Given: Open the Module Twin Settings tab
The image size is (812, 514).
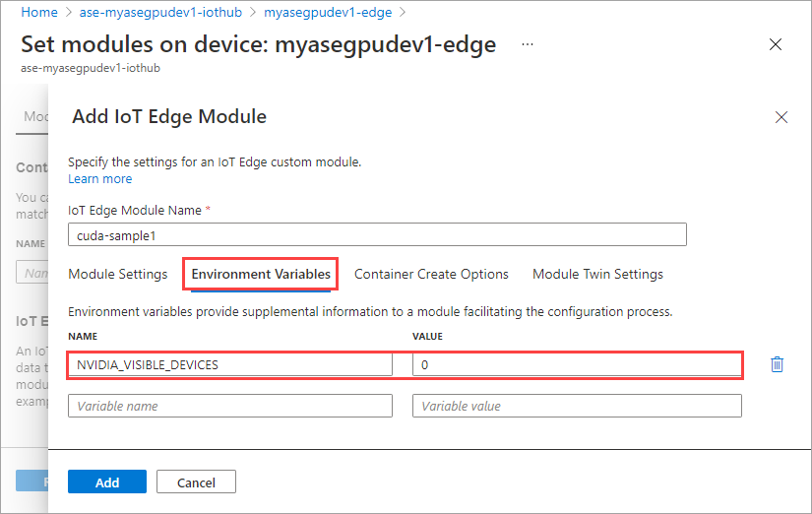Looking at the screenshot, I should coord(597,274).
